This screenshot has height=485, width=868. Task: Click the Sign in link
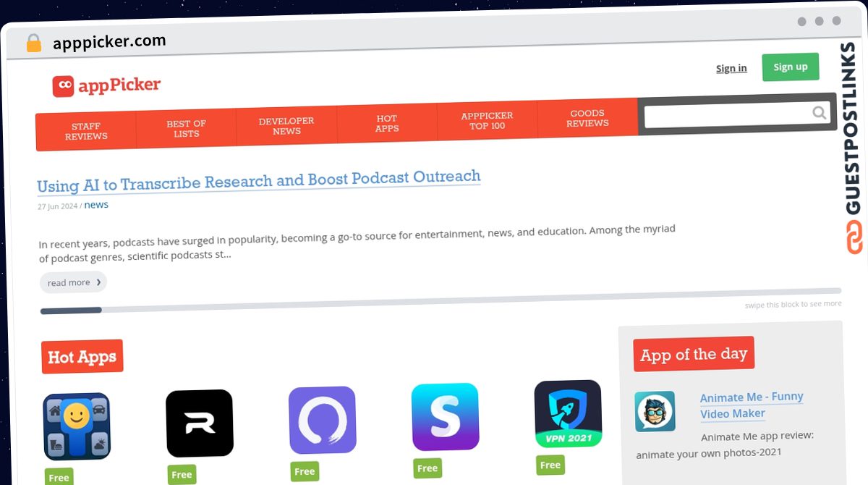731,68
